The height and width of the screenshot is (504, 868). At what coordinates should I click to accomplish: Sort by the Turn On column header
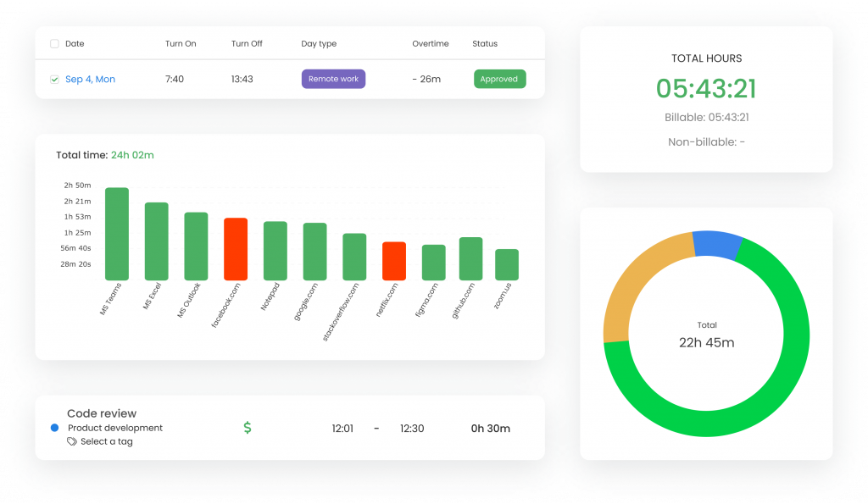point(180,44)
